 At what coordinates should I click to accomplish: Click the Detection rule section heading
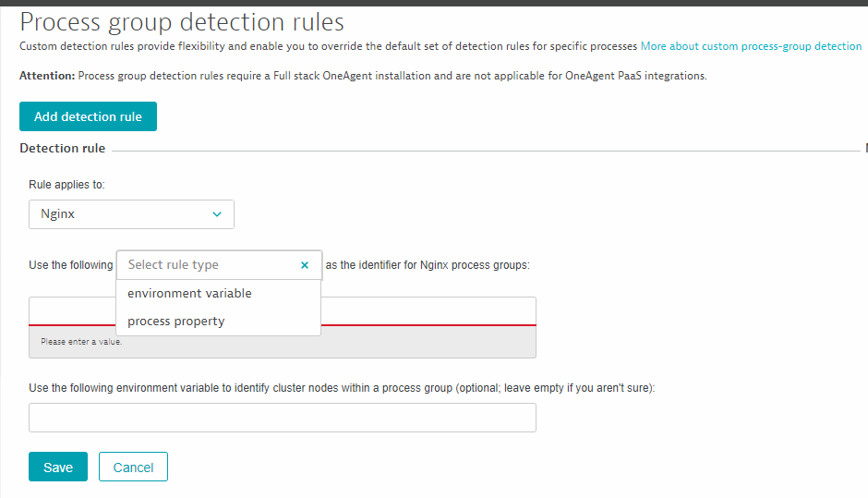62,149
